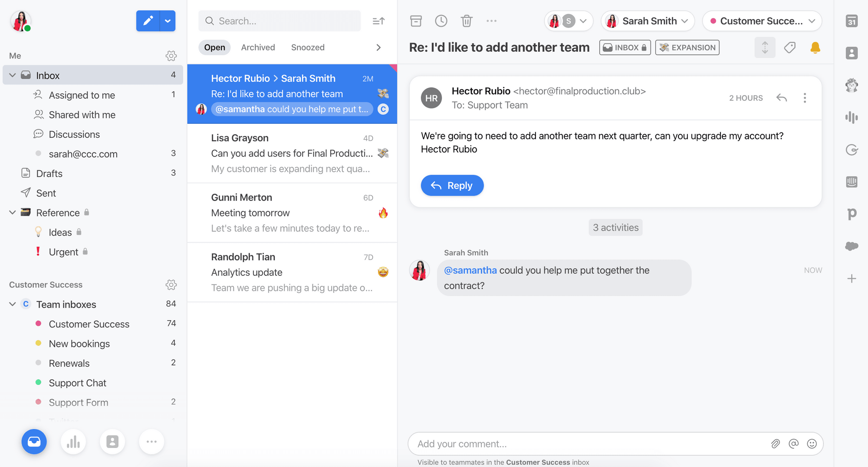Open analytics bar chart in bottom navigation
This screenshot has height=467, width=868.
click(x=73, y=442)
